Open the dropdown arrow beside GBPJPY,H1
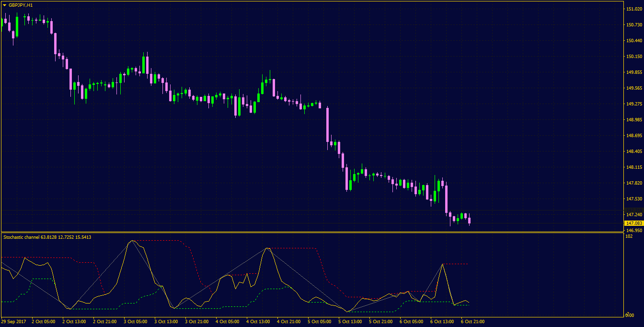This screenshot has height=327, width=644. (4, 5)
